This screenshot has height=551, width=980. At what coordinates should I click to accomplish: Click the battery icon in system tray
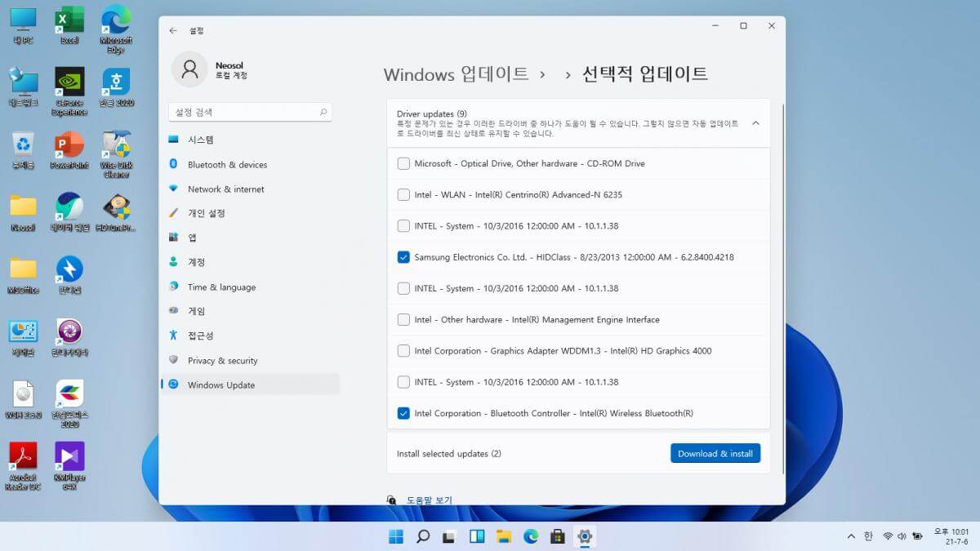918,536
